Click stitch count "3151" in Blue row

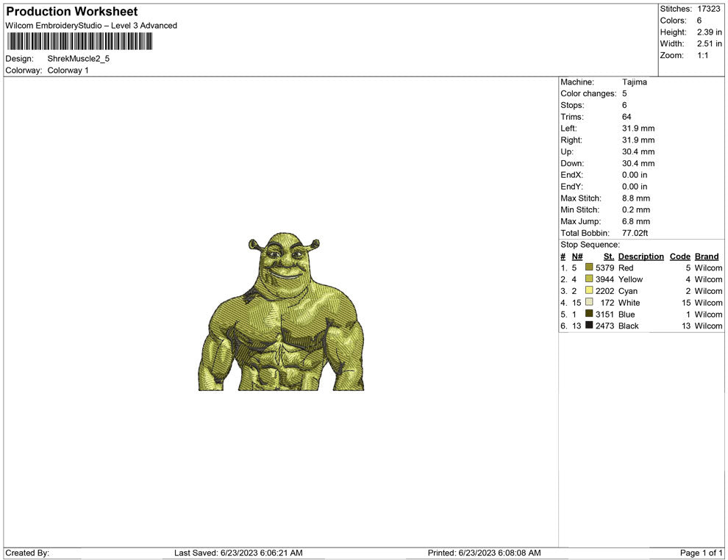pos(604,314)
